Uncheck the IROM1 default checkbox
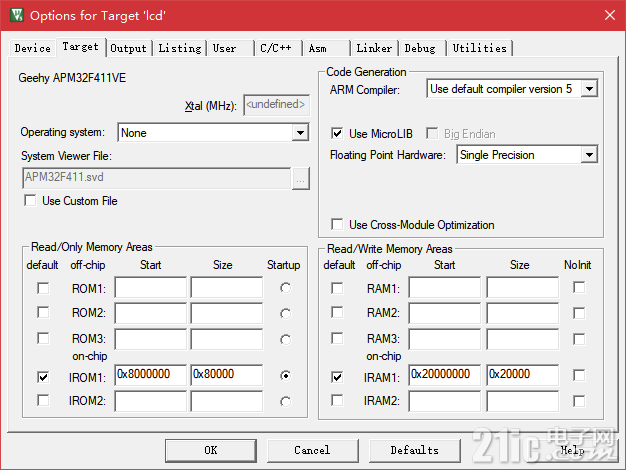Screen dimensions: 626x470 click(x=43, y=377)
